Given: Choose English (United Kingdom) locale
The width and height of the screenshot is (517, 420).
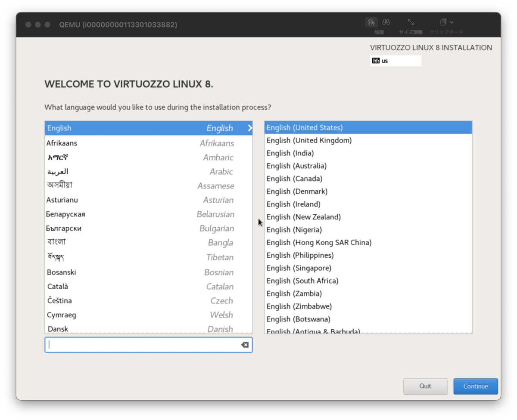Looking at the screenshot, I should (x=309, y=140).
